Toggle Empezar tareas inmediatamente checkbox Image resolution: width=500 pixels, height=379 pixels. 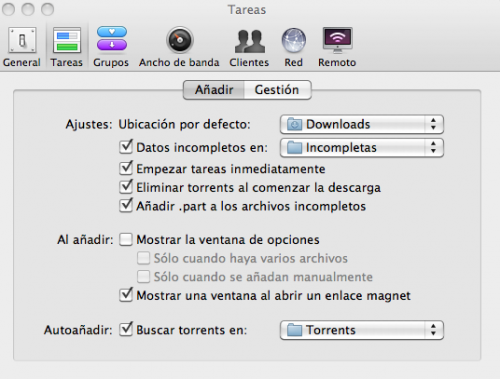tap(126, 168)
